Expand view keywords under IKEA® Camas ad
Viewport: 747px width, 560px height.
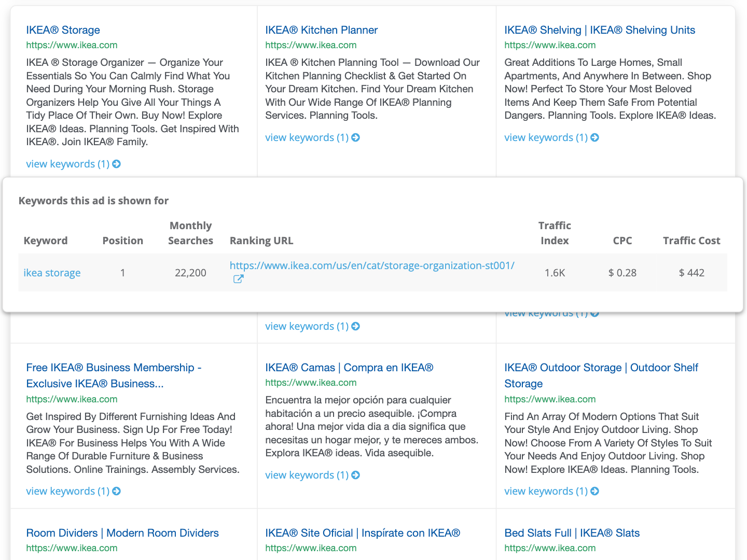point(312,475)
